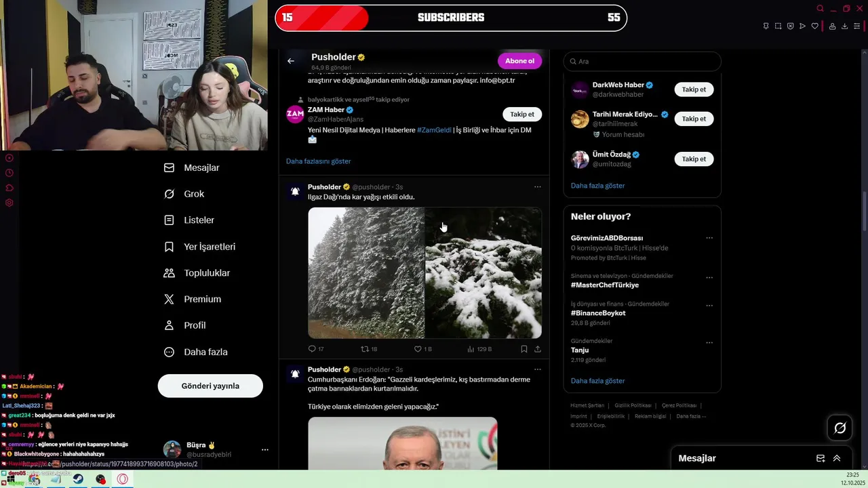Click the browser snapshot tool icon
Screen dimensions: 868x488
(x=778, y=26)
